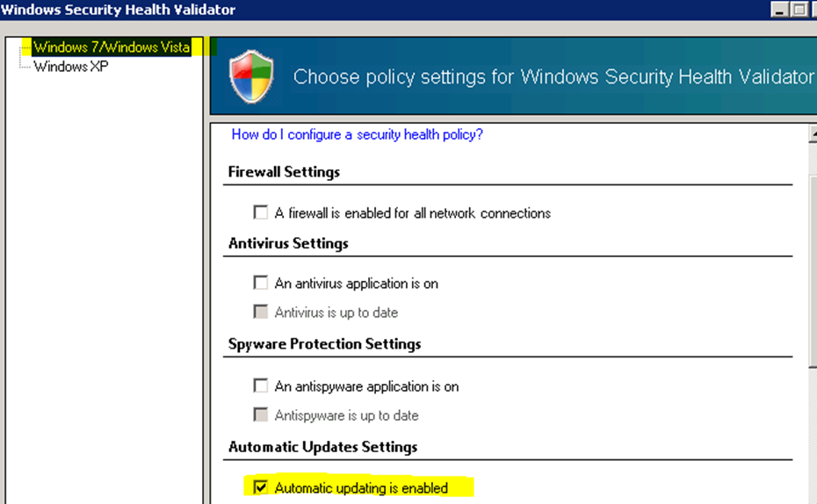Screen dimensions: 817x504
Task: Uncheck 'Automatic updating is enabled'
Action: [x=261, y=487]
